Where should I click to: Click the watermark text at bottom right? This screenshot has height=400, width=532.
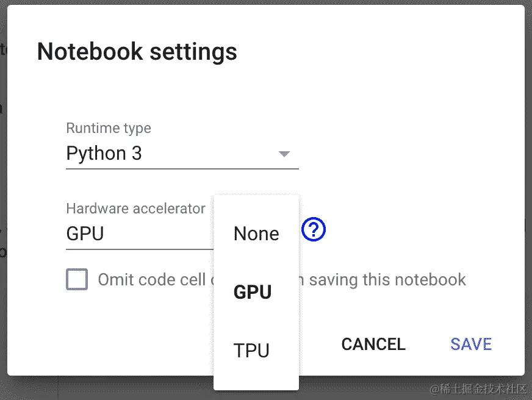tap(478, 389)
